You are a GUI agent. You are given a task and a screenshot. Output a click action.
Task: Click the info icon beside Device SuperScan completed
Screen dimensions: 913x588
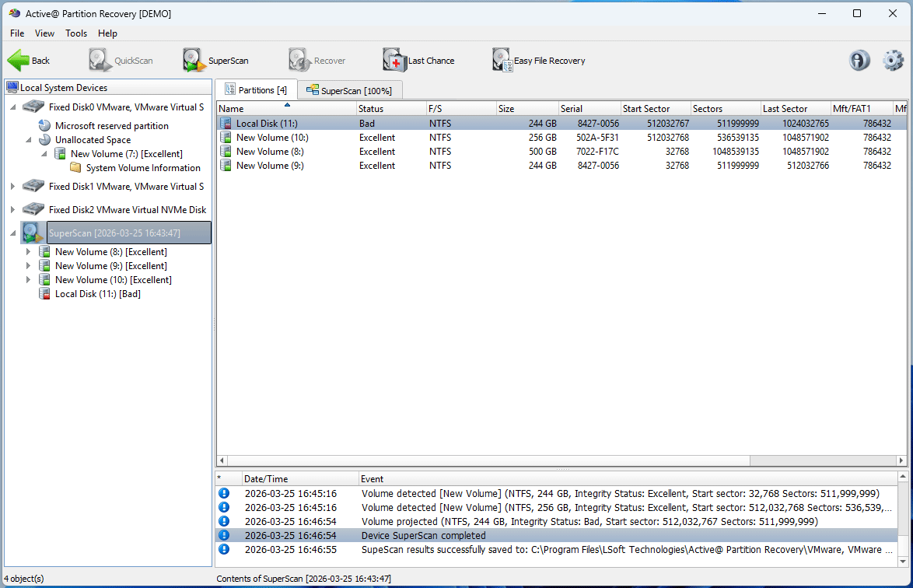[x=225, y=535]
